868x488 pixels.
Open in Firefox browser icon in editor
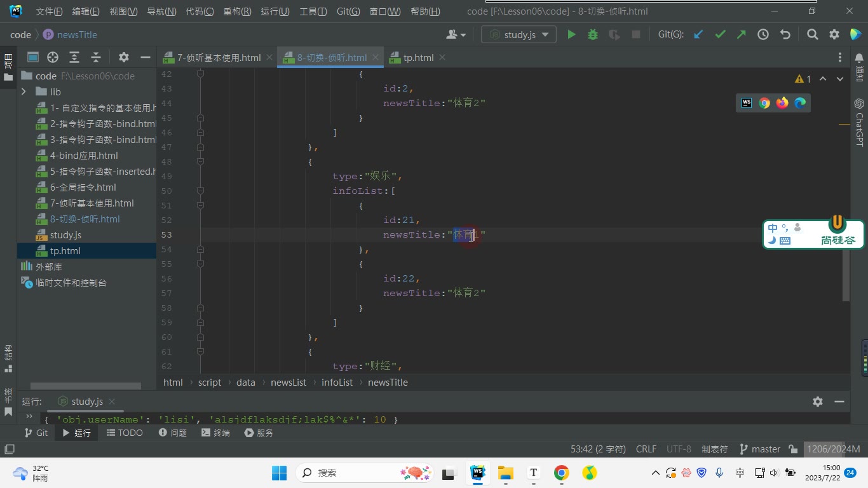pyautogui.click(x=782, y=102)
